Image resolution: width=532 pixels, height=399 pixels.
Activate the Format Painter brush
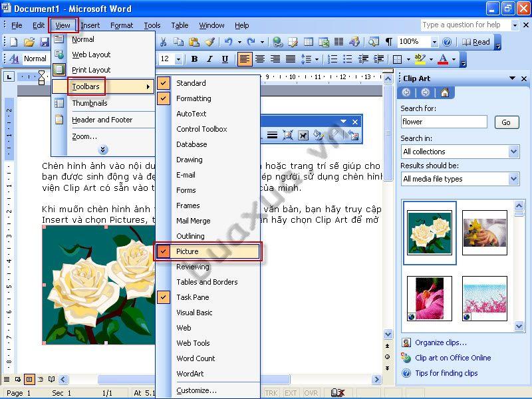click(x=209, y=42)
